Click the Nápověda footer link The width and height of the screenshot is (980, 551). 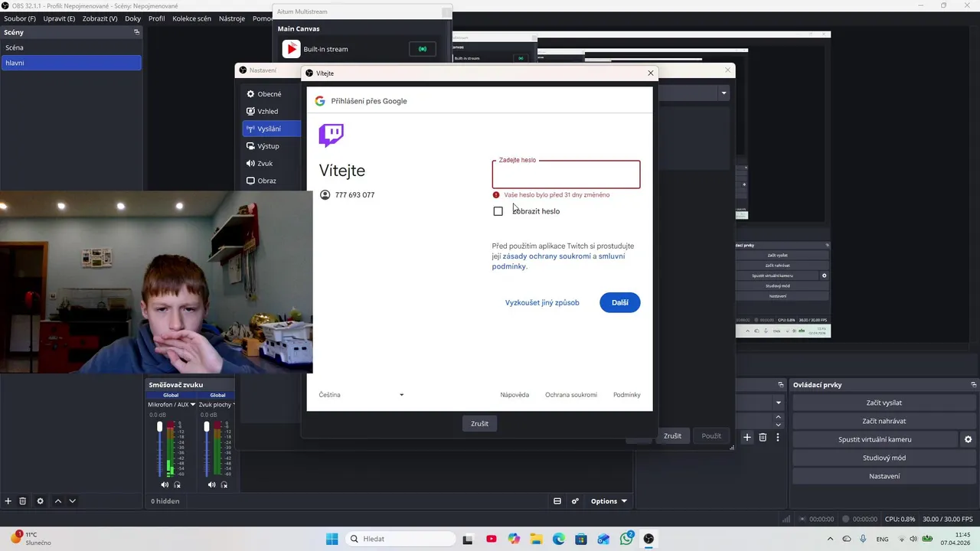coord(514,395)
